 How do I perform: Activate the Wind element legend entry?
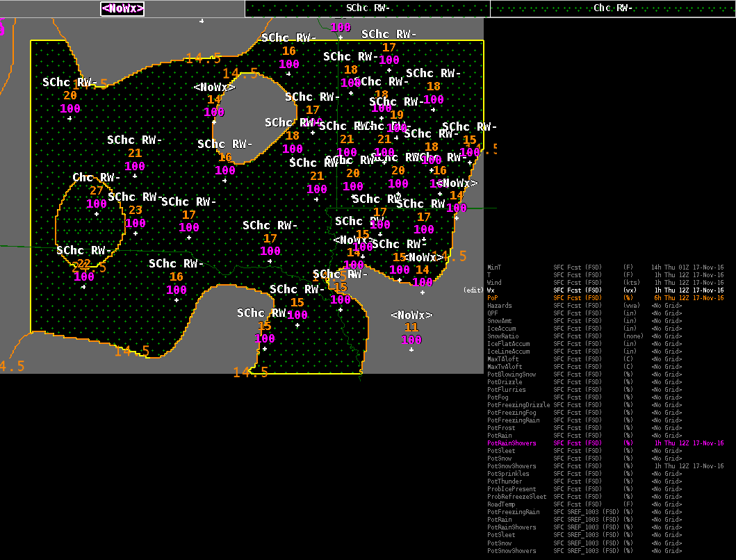[x=494, y=283]
